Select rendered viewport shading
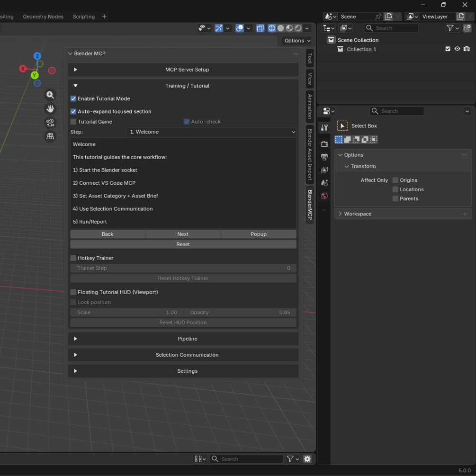476x476 pixels. tap(298, 28)
